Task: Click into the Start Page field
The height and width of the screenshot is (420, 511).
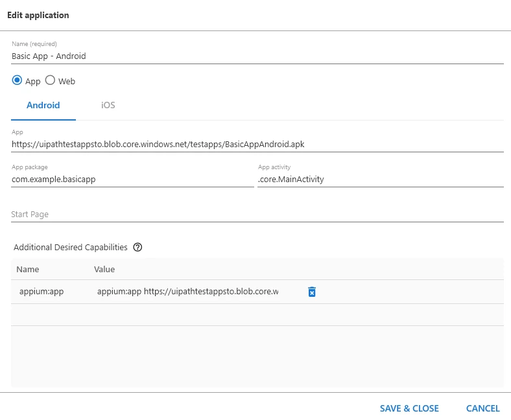Action: coord(257,215)
